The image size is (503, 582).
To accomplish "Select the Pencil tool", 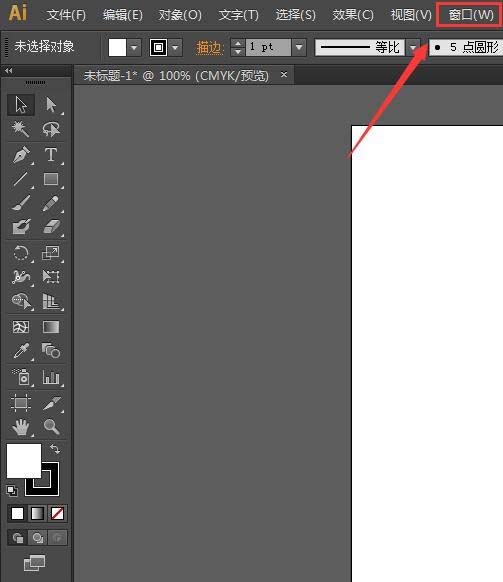I will click(51, 203).
